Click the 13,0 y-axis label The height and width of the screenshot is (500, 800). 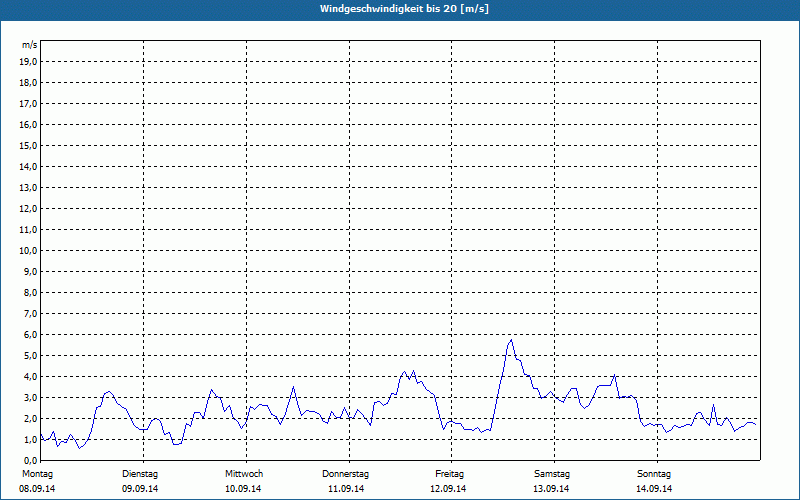[x=28, y=187]
